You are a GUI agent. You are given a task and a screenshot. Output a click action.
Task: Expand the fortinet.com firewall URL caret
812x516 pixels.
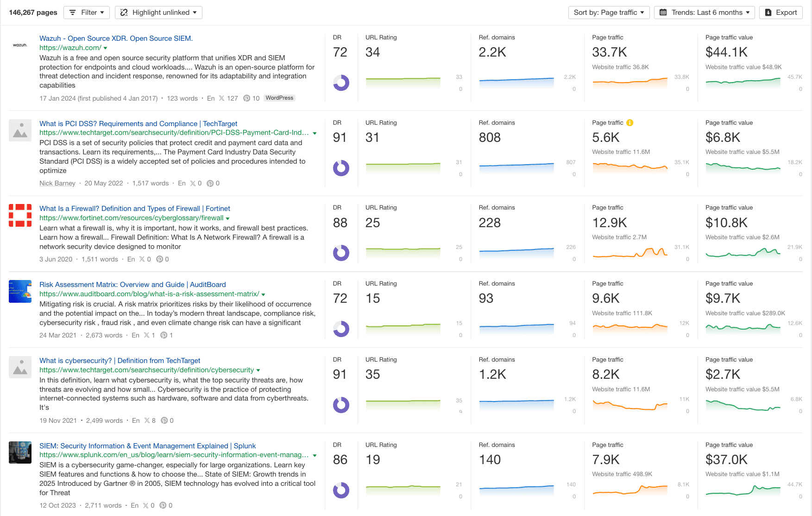227,218
